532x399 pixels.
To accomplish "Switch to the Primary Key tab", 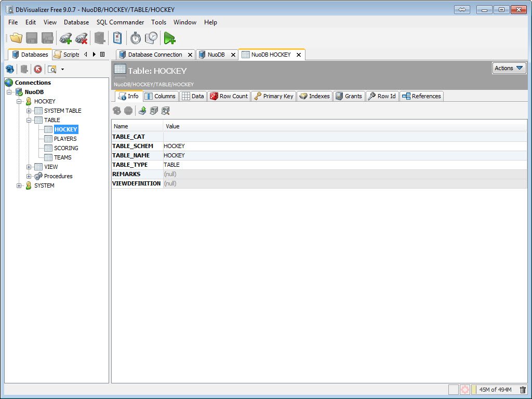I will (274, 96).
